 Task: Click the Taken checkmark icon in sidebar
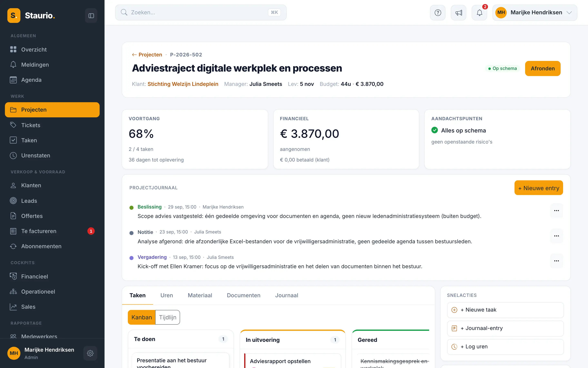coord(13,140)
